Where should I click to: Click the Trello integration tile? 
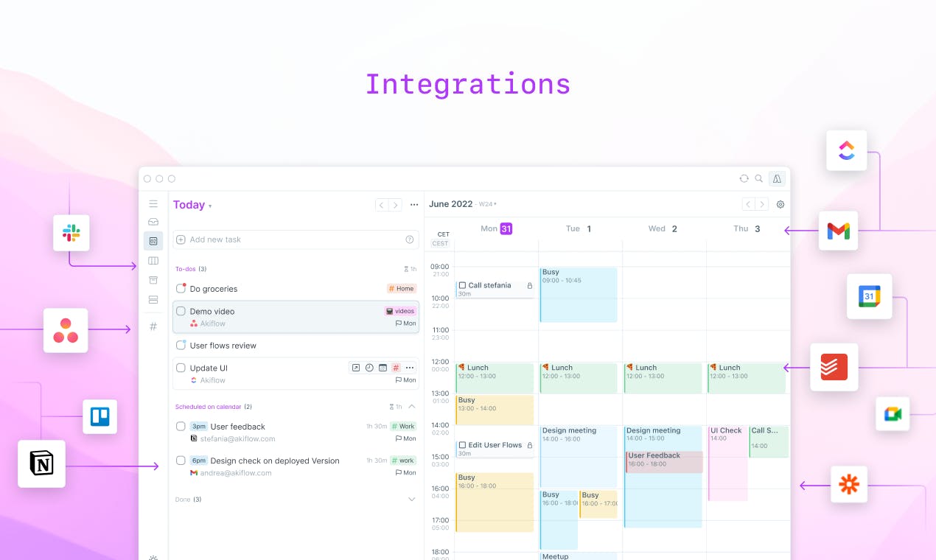99,416
